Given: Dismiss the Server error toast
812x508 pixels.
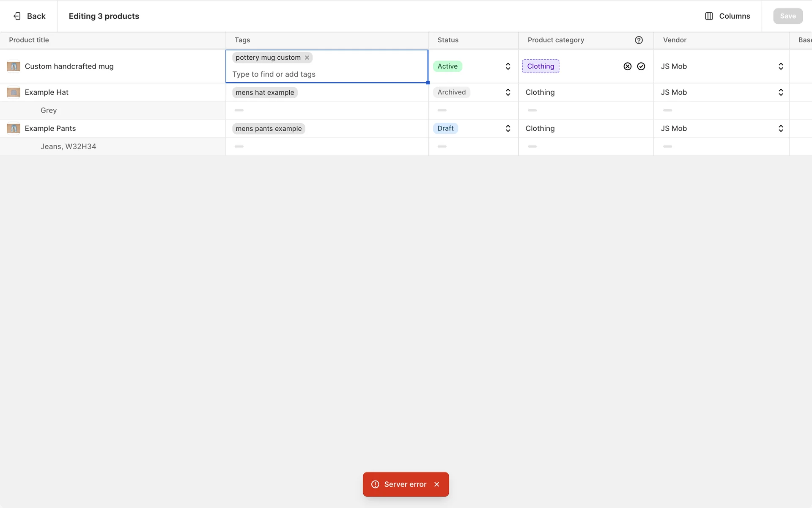Looking at the screenshot, I should (x=437, y=484).
